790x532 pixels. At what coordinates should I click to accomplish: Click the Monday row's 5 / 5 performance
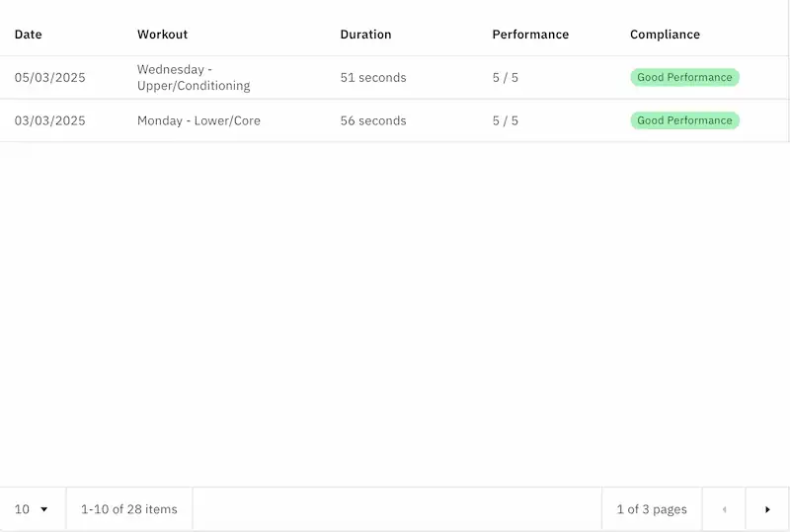click(506, 121)
